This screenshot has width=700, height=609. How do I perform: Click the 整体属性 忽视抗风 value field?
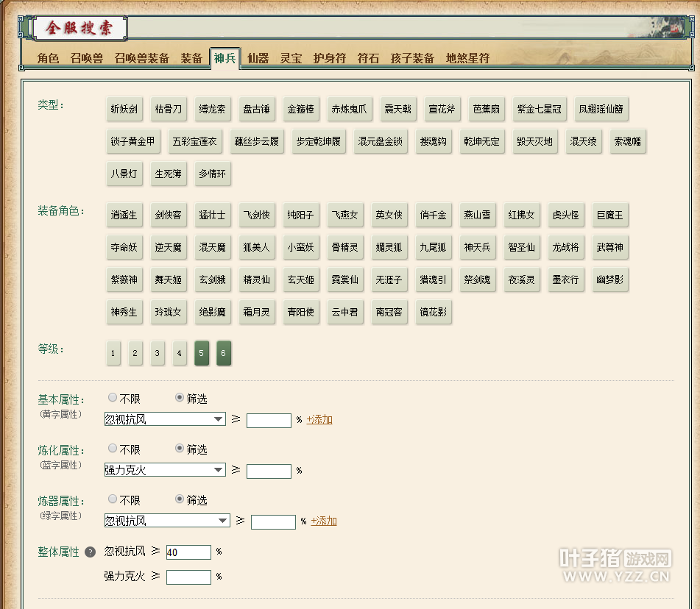(x=188, y=552)
